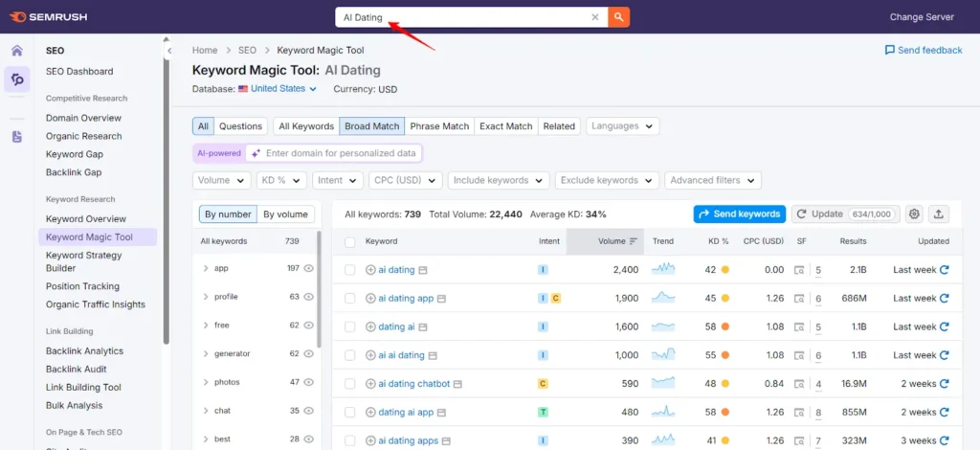The width and height of the screenshot is (980, 450).
Task: Open the document report icon in left rail
Action: 17,137
